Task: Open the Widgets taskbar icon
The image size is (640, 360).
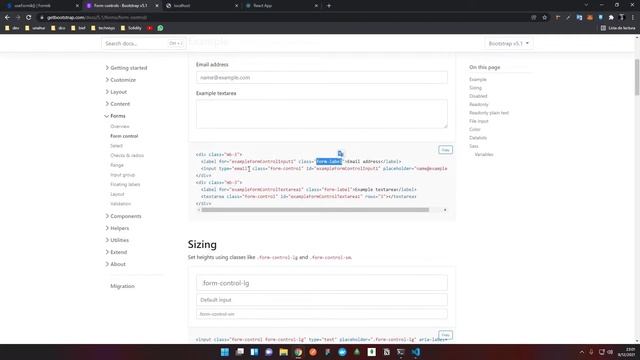Action: [254, 352]
